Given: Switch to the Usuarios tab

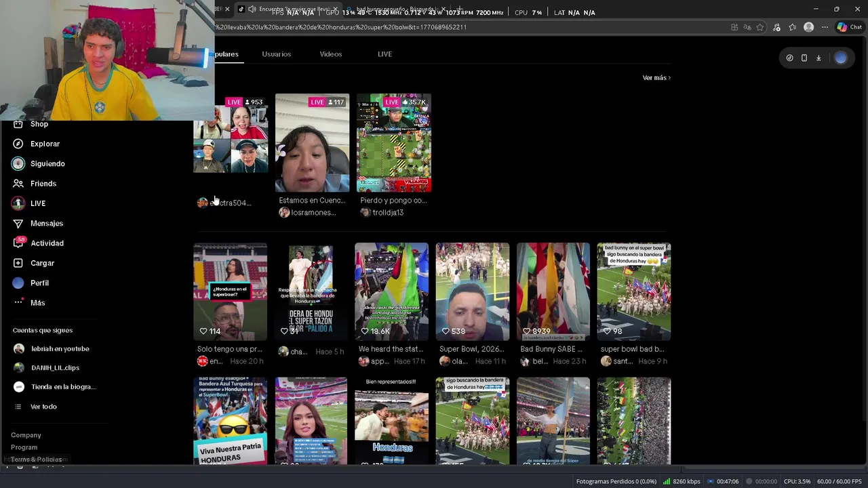Looking at the screenshot, I should [276, 54].
